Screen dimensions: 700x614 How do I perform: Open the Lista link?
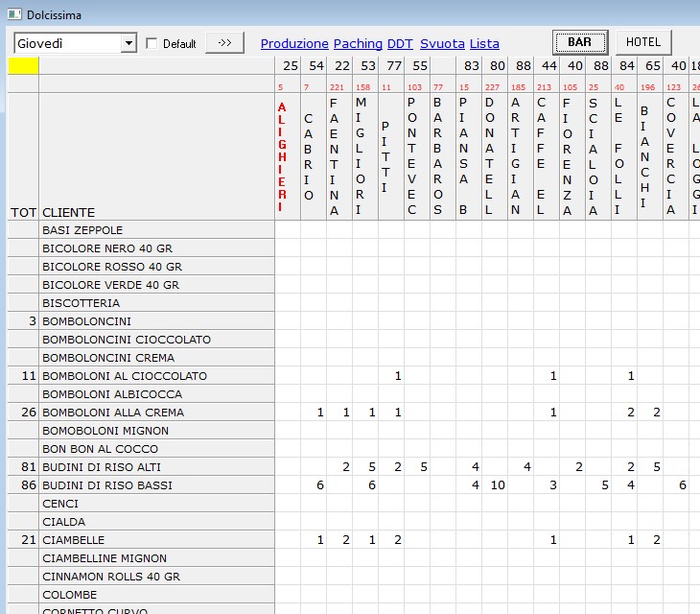point(484,43)
